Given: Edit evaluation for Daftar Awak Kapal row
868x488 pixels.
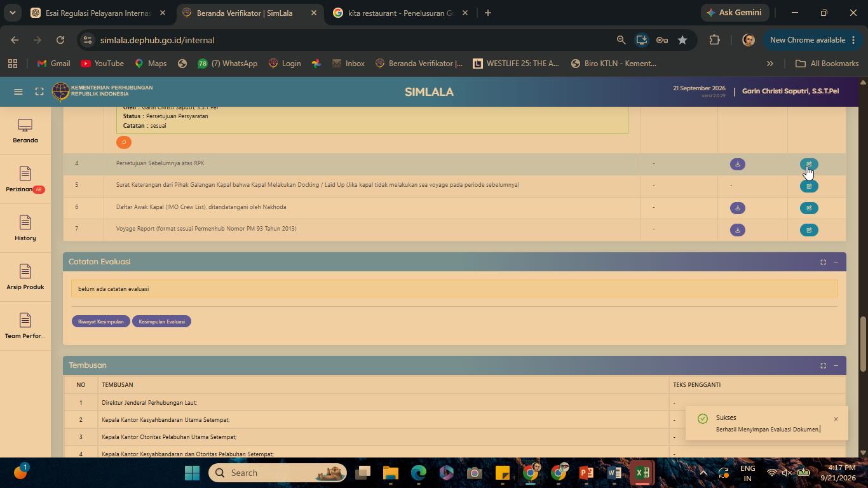Looking at the screenshot, I should point(809,208).
